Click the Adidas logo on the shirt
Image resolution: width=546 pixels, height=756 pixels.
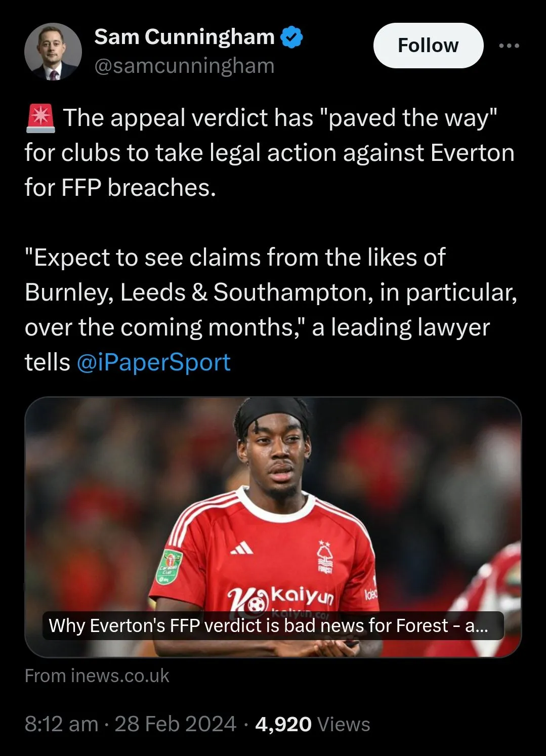pos(241,548)
